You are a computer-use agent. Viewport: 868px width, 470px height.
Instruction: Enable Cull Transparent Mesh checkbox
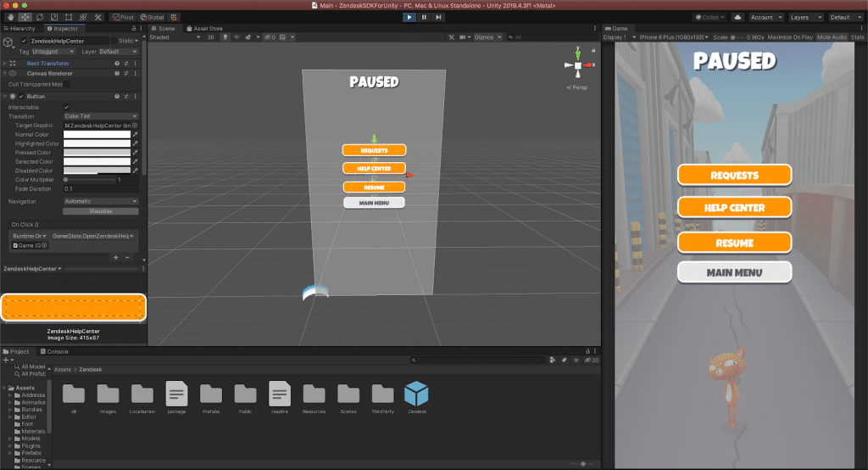click(67, 84)
